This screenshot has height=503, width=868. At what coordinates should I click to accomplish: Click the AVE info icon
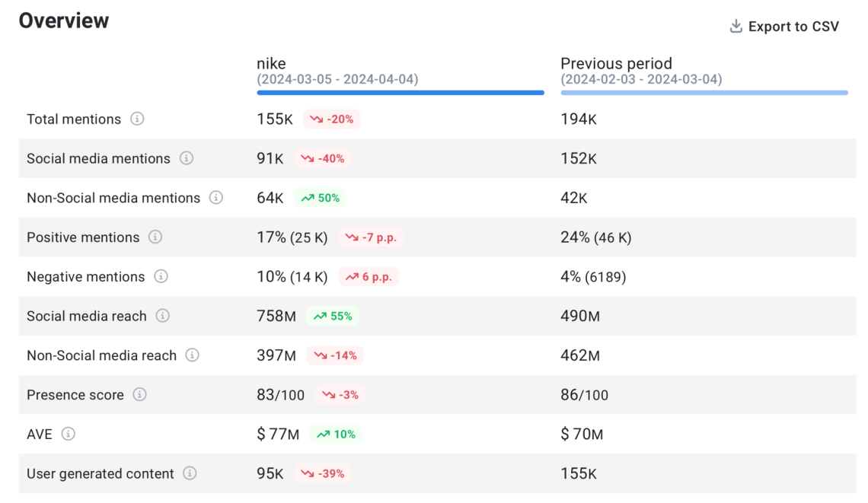(x=69, y=435)
